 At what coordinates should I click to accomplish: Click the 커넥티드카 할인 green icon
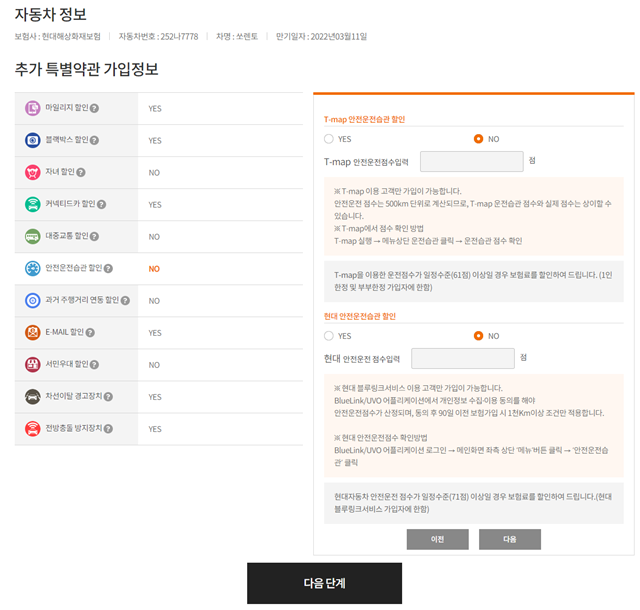point(33,204)
